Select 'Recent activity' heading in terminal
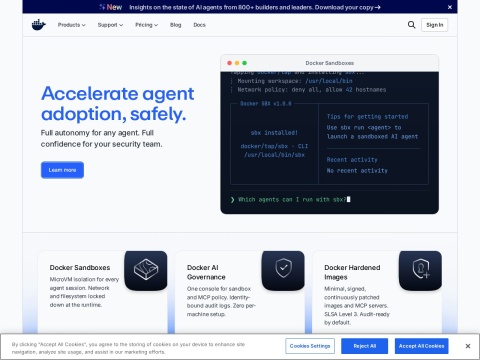 click(x=352, y=160)
